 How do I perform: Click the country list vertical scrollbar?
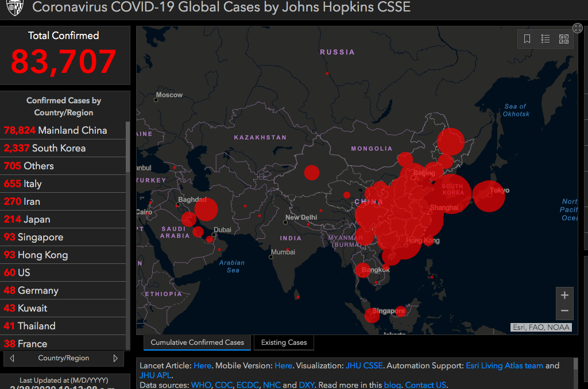pos(128,146)
